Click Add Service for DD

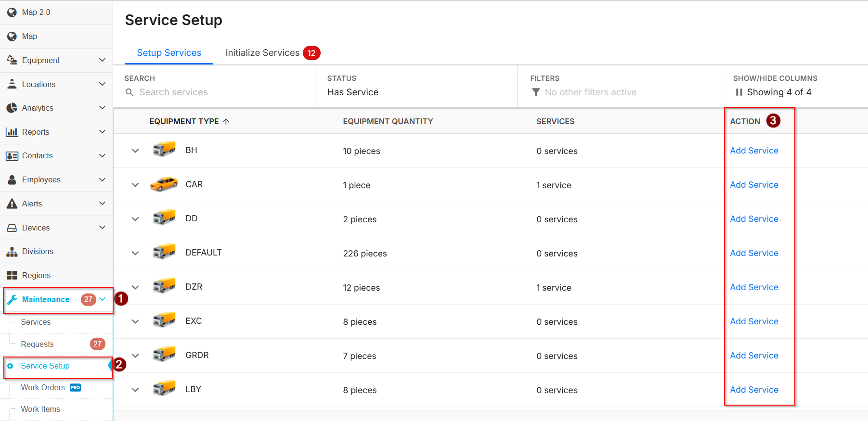tap(754, 219)
